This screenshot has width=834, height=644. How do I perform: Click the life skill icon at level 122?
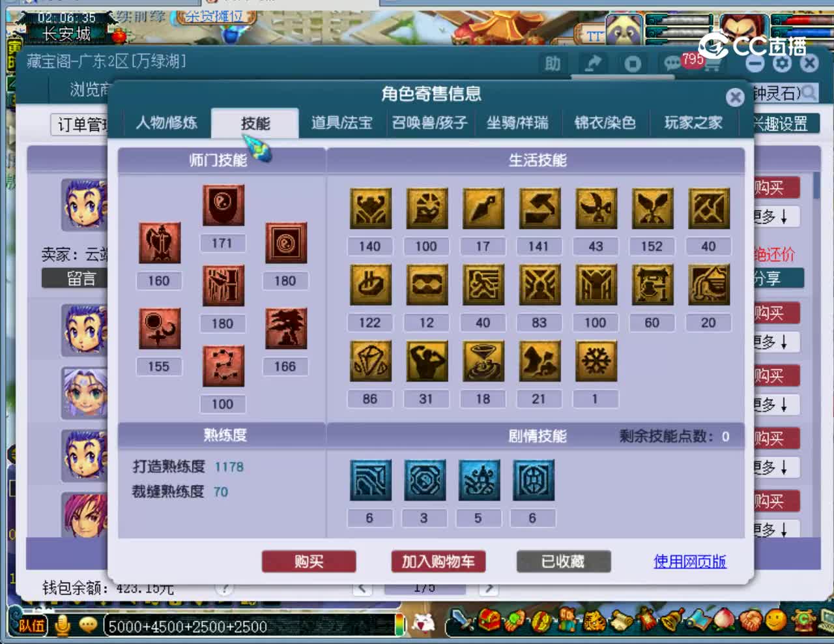(370, 285)
